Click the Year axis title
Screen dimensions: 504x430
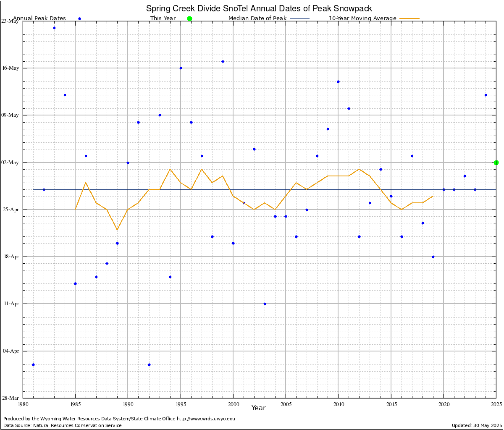pos(258,408)
